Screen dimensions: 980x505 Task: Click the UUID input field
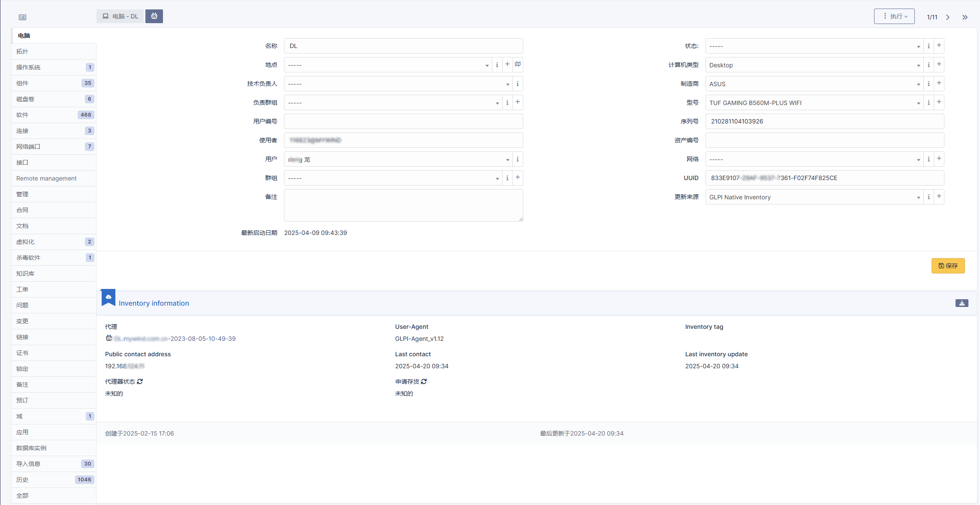pos(825,178)
